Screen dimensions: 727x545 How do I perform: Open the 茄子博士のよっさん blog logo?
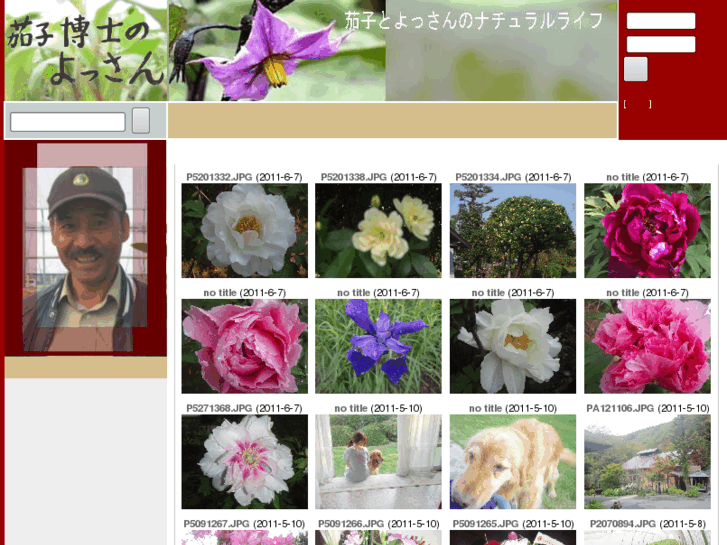click(x=86, y=50)
